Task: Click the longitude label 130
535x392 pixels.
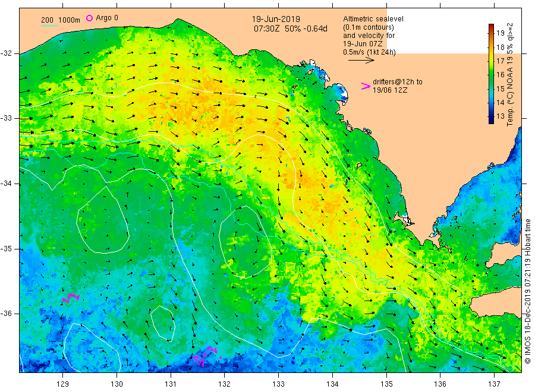Action: click(117, 384)
